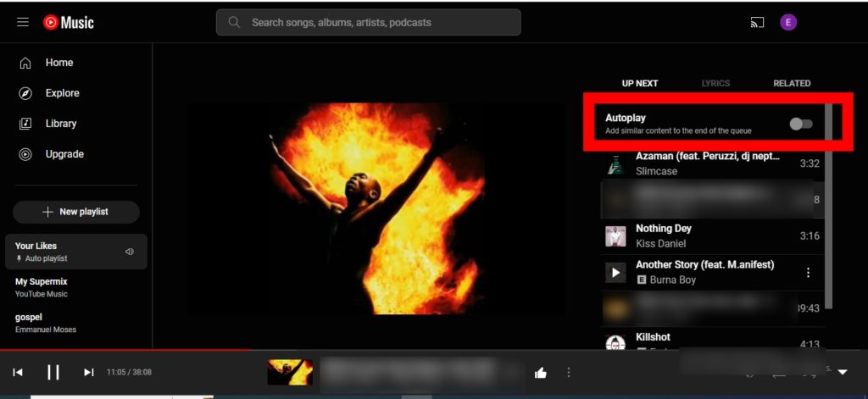
Task: Skip to previous track
Action: click(18, 372)
